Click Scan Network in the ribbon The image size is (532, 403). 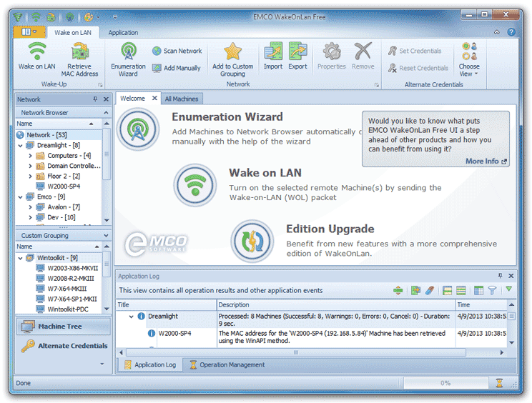pos(177,51)
